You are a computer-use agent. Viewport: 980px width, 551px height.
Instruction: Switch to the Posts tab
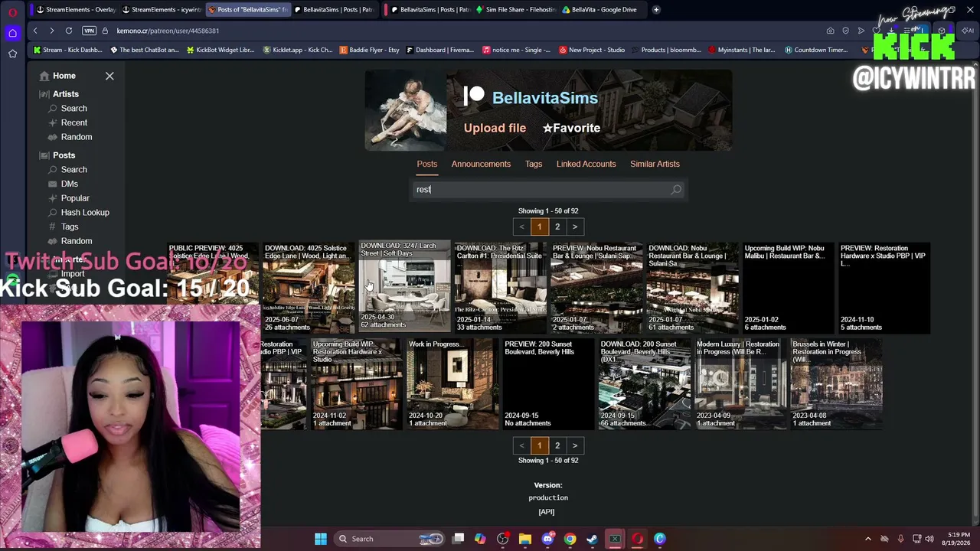(427, 164)
